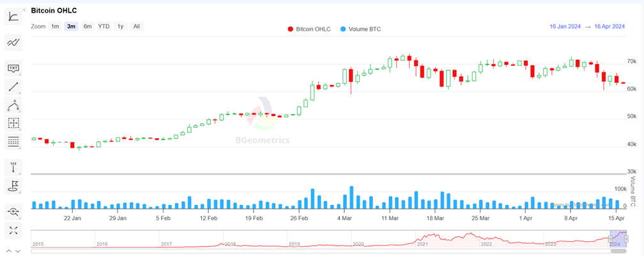Click the chart title Bitcoin OHLC
Screen dimensions: 644x256
(x=54, y=11)
